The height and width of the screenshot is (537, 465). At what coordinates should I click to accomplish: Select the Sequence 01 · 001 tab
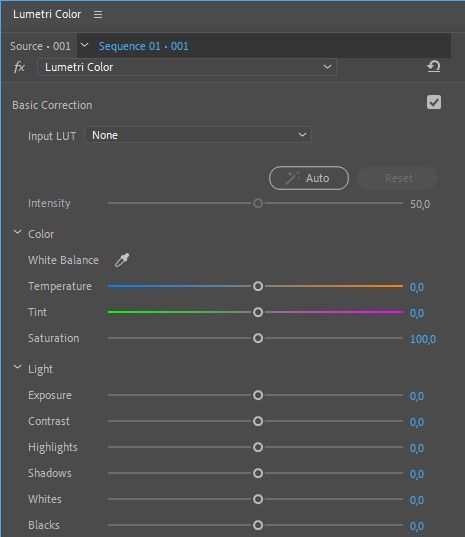click(143, 46)
